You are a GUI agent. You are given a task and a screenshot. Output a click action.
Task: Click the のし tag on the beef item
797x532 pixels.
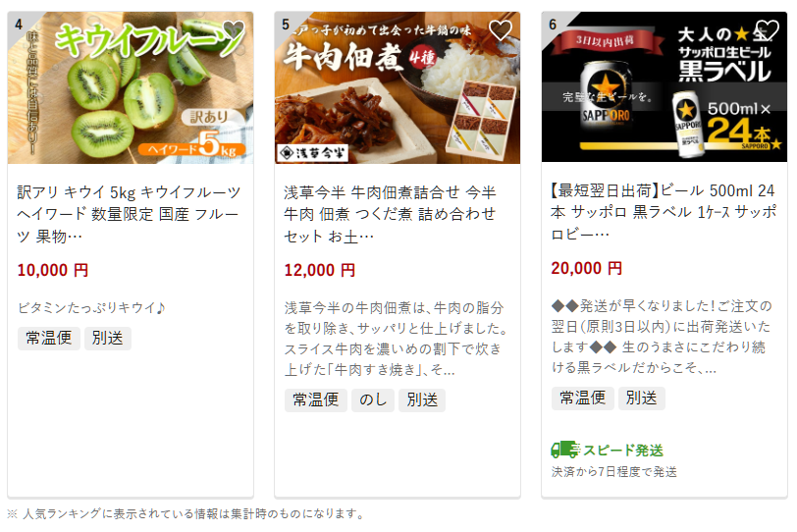[x=373, y=400]
